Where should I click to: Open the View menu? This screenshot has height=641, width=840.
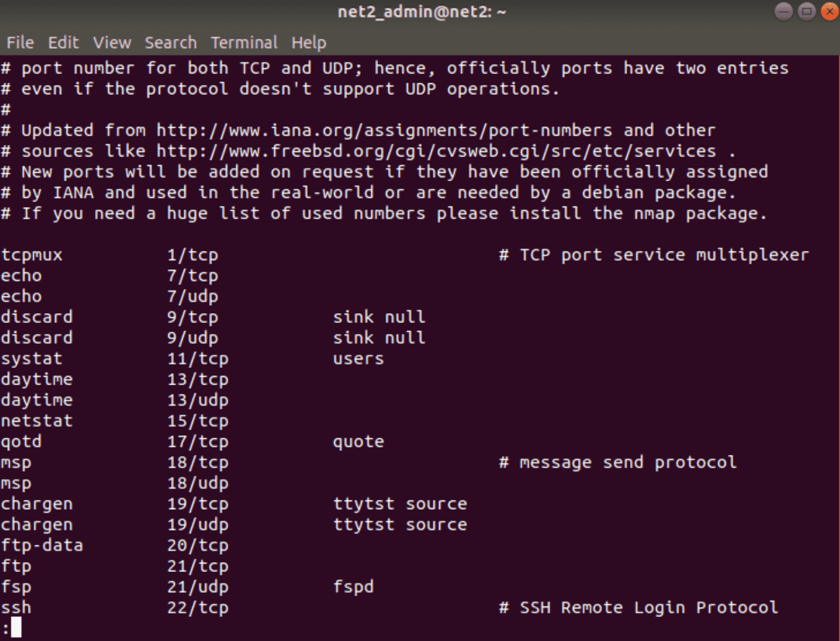click(x=112, y=43)
